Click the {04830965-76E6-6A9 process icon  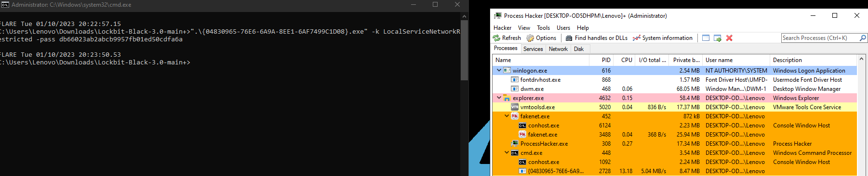[522, 171]
